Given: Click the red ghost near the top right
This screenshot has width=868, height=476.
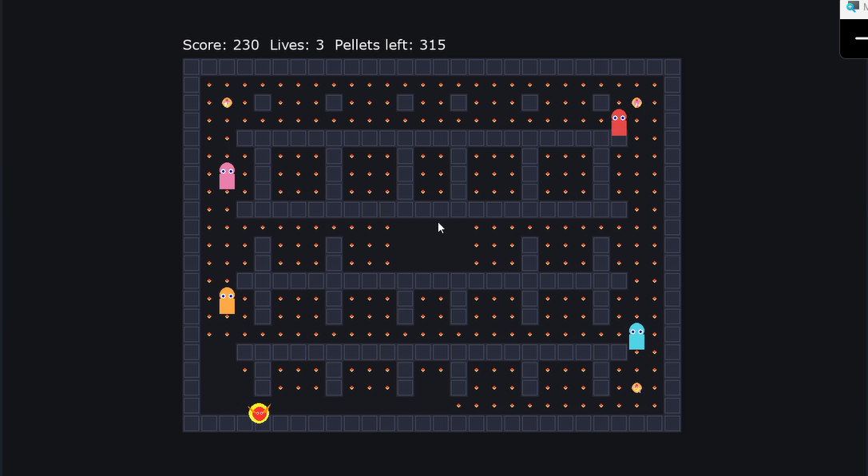Looking at the screenshot, I should (x=619, y=123).
